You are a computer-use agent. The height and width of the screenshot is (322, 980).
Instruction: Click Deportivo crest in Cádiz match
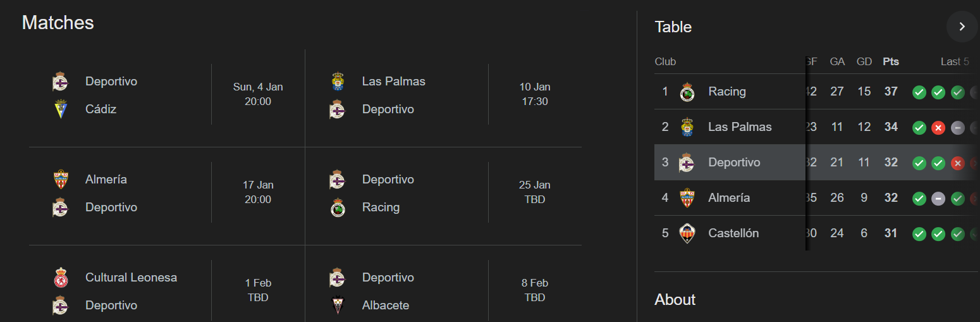click(60, 82)
